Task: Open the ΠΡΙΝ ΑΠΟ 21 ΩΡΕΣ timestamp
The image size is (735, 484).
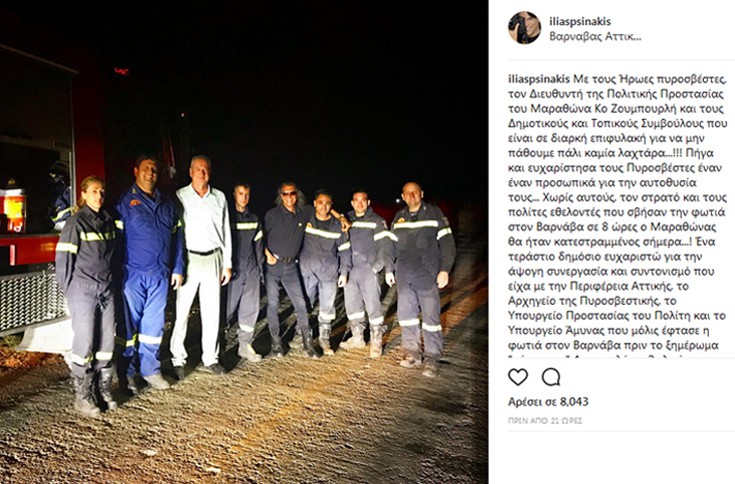Action: (x=545, y=421)
